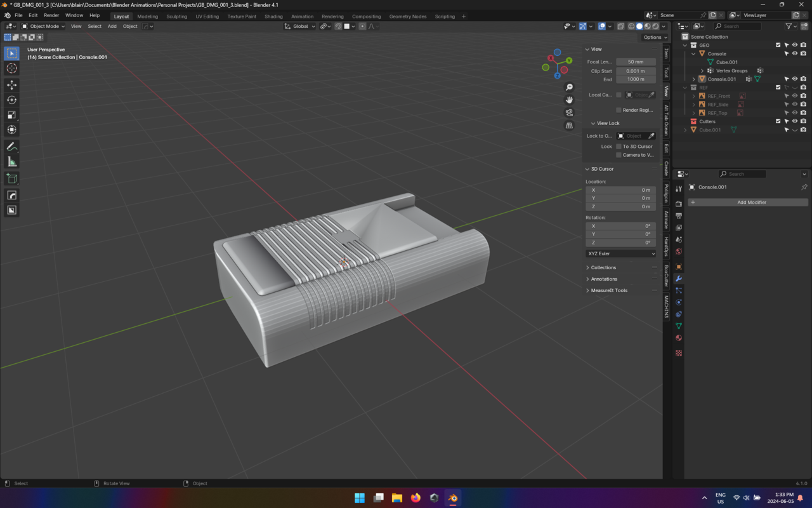Select the Move tool in toolbar
This screenshot has width=812, height=508.
(x=11, y=84)
